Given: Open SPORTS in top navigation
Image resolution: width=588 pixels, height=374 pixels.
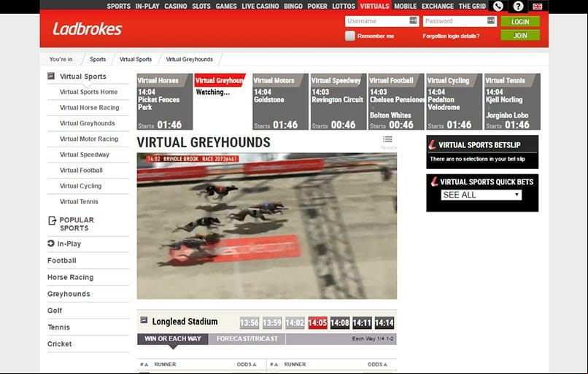Looking at the screenshot, I should [118, 6].
